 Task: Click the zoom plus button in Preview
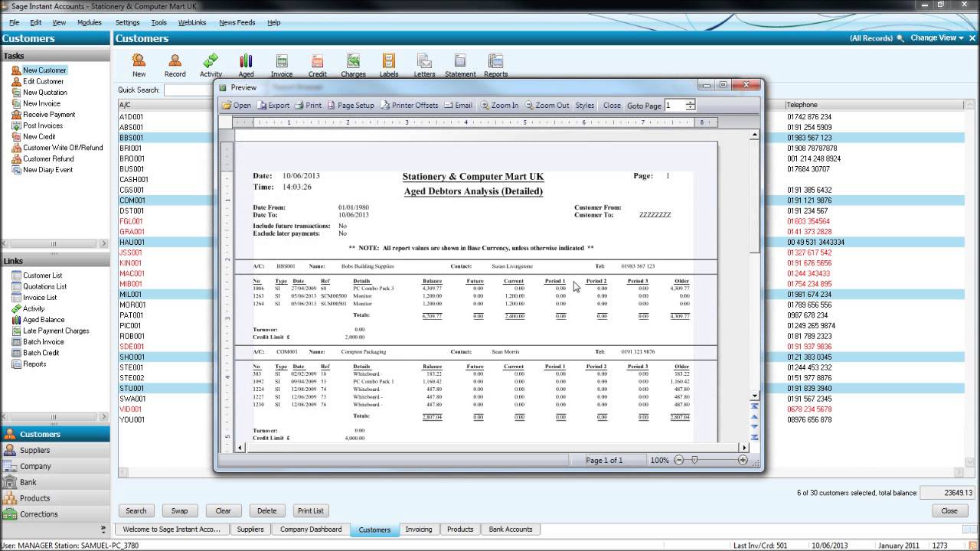click(x=743, y=460)
